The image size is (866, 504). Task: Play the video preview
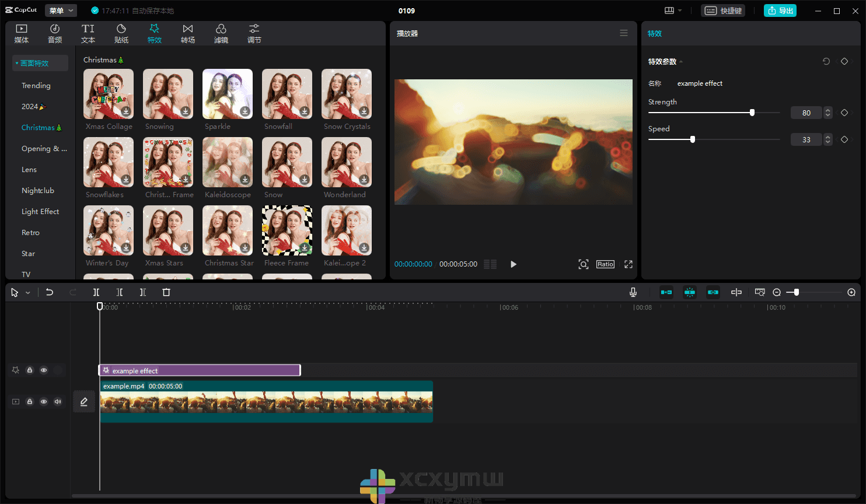pos(514,264)
